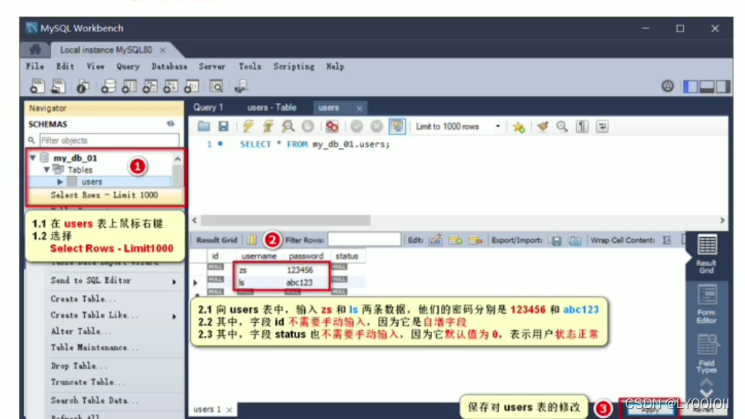Open Create Table Like submenu
The width and height of the screenshot is (745, 419).
pos(114,315)
